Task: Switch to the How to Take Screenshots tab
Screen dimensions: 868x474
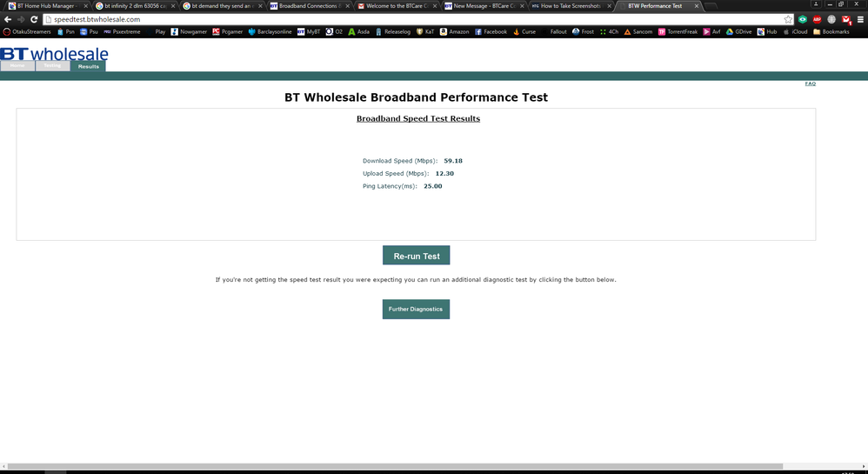Action: coord(571,6)
